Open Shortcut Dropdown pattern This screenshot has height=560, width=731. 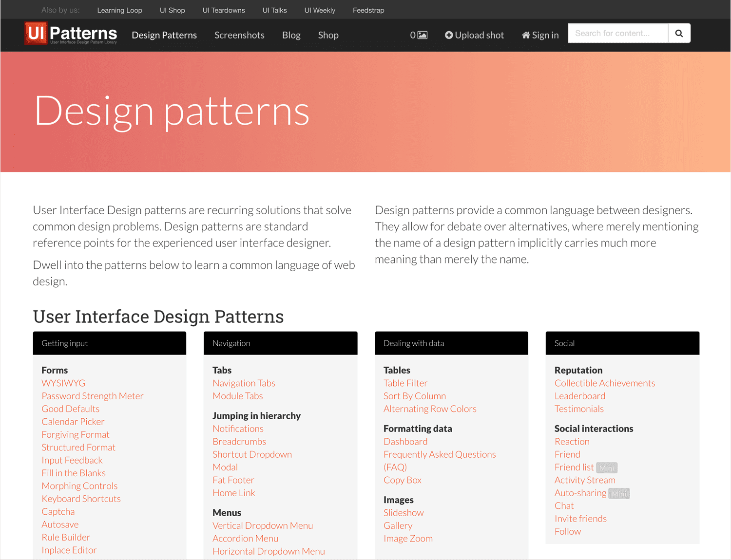click(x=252, y=454)
